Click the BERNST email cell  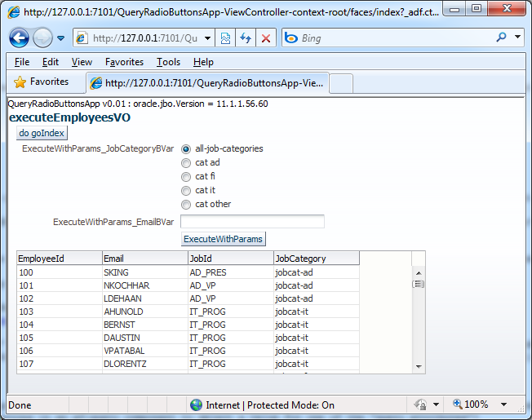[x=145, y=325]
